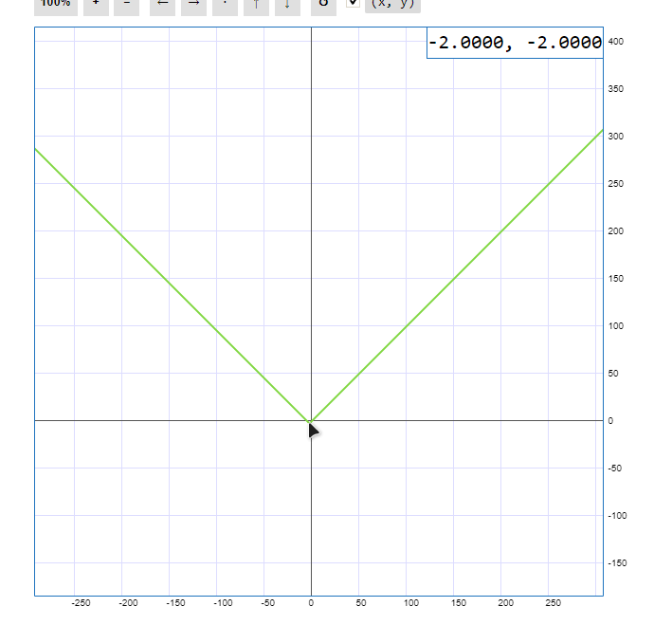
Task: Click the green line vertex at the origin
Action: (x=311, y=420)
